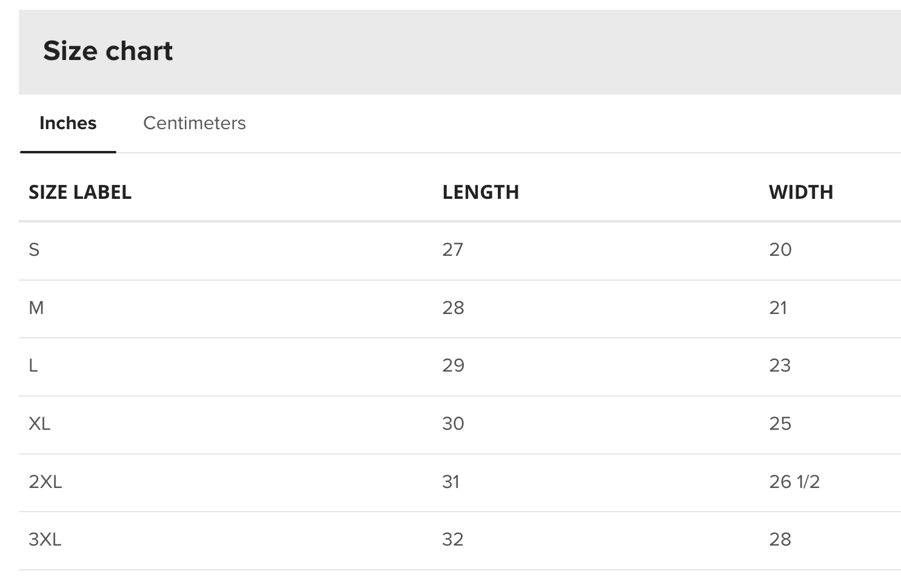Screen dimensions: 901x588
Task: Click the SIZE LABEL column header
Action: (80, 192)
